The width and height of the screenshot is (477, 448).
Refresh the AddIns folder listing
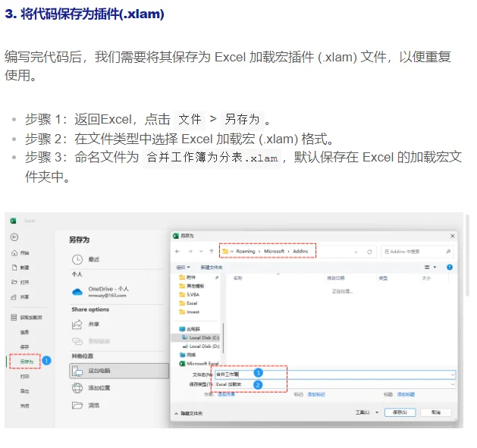coord(369,252)
